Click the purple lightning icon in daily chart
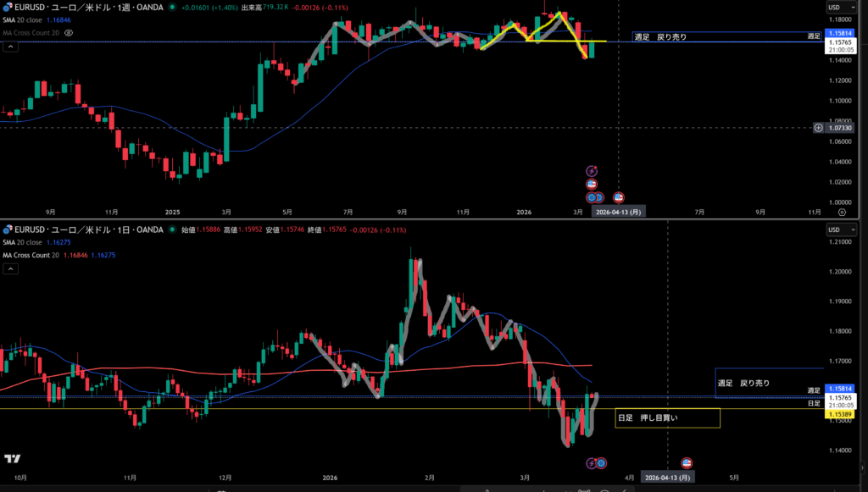Viewport: 868px width, 492px height. pyautogui.click(x=592, y=462)
